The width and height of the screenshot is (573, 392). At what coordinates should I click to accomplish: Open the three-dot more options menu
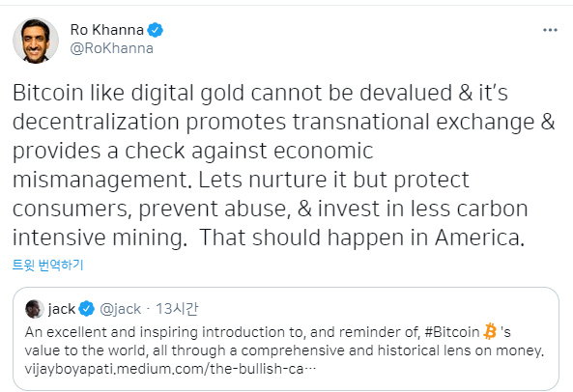550,30
